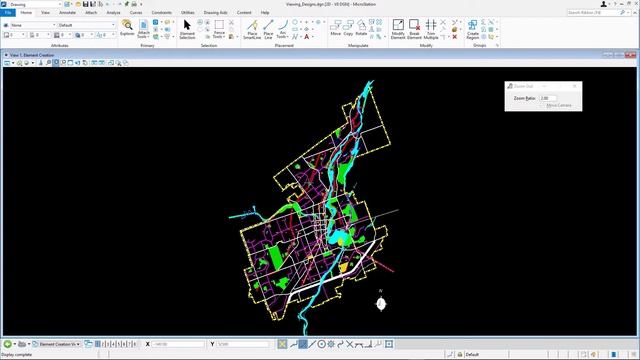The image size is (640, 360).
Task: Click the user account icon in title bar
Action: point(604,4)
